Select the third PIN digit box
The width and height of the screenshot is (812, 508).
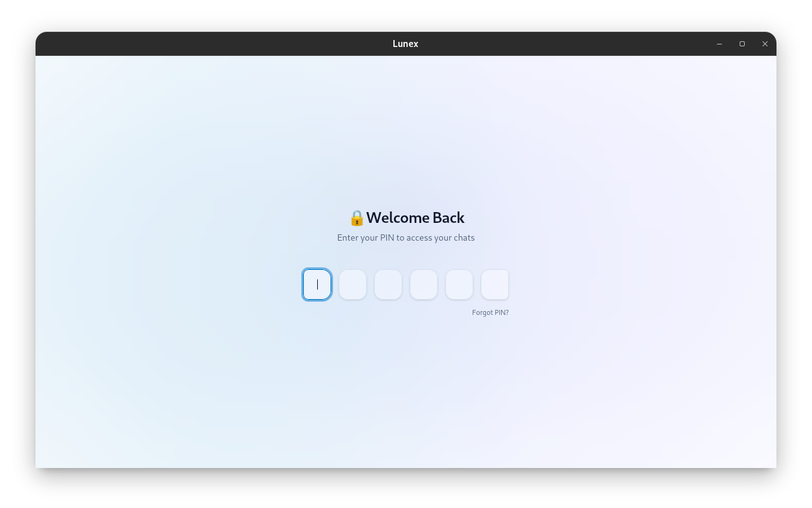point(388,284)
